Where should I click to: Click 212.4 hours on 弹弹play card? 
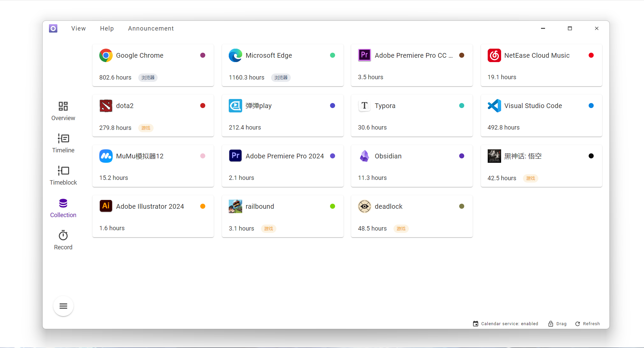tap(245, 128)
